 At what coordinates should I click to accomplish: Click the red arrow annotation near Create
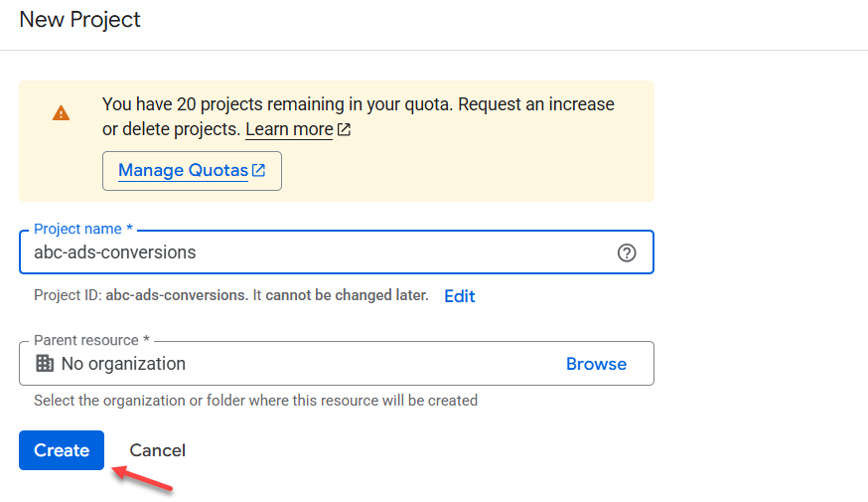(142, 479)
